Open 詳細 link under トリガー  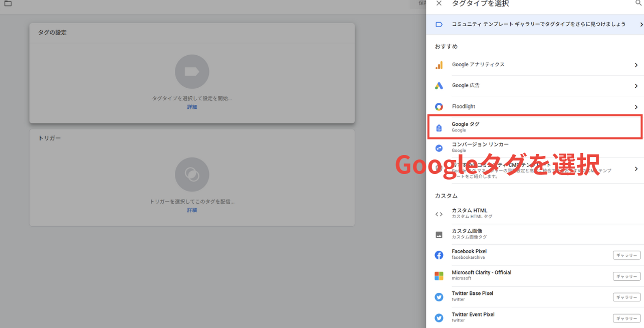(192, 210)
